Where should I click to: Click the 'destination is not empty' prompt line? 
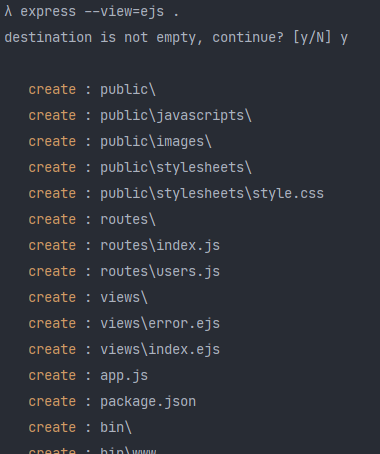tap(176, 38)
